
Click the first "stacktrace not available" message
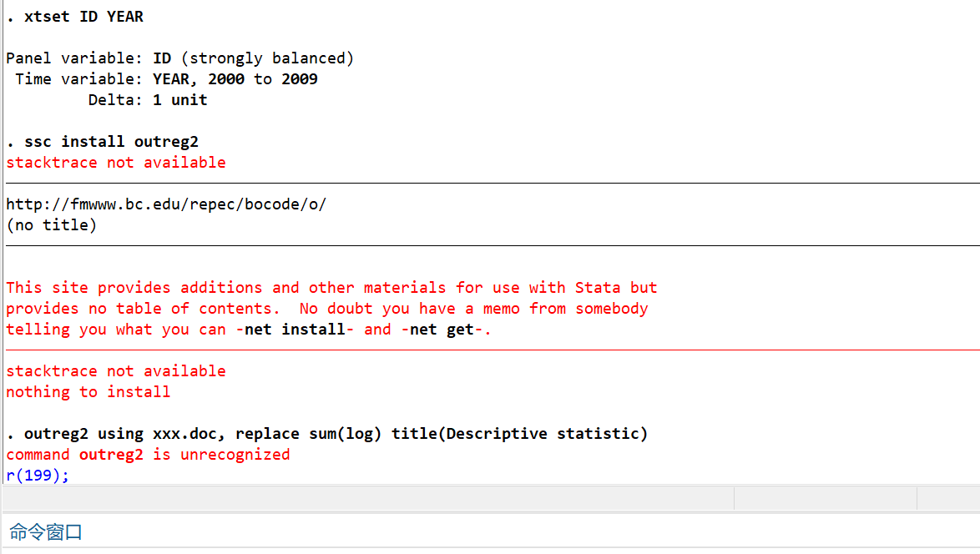coord(115,163)
